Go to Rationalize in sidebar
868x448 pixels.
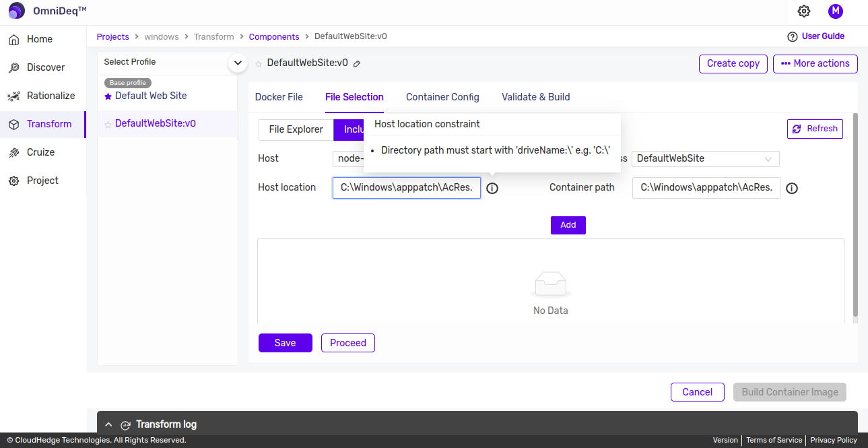51,96
